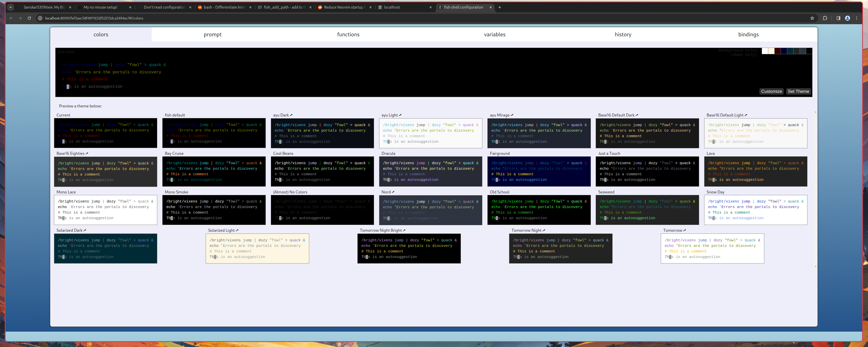The width and height of the screenshot is (868, 347).
Task: Click the Customize button
Action: [x=771, y=91]
